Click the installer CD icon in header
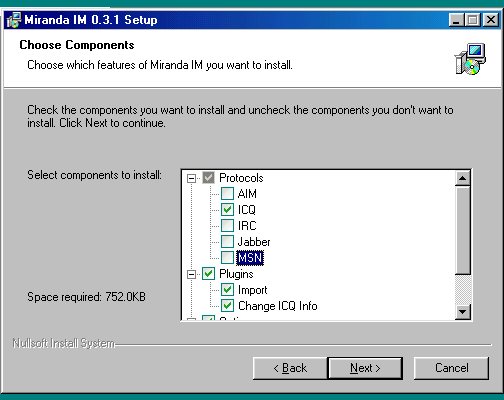 (x=470, y=59)
